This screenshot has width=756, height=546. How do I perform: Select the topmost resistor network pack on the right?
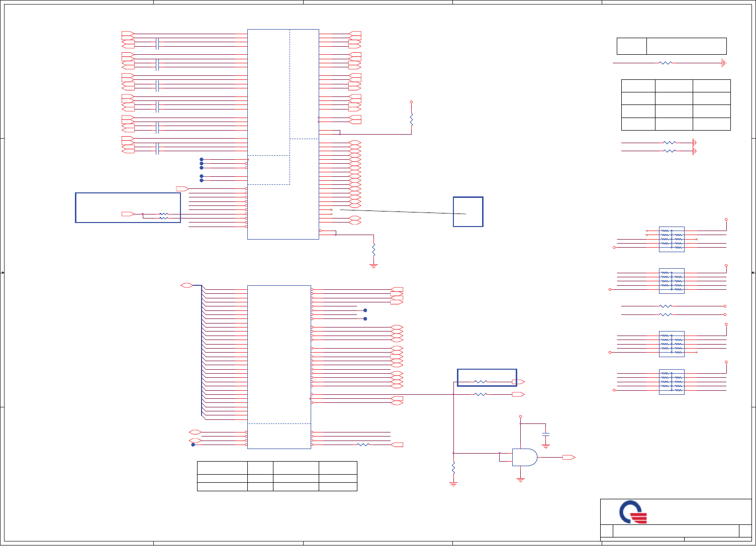(672, 239)
